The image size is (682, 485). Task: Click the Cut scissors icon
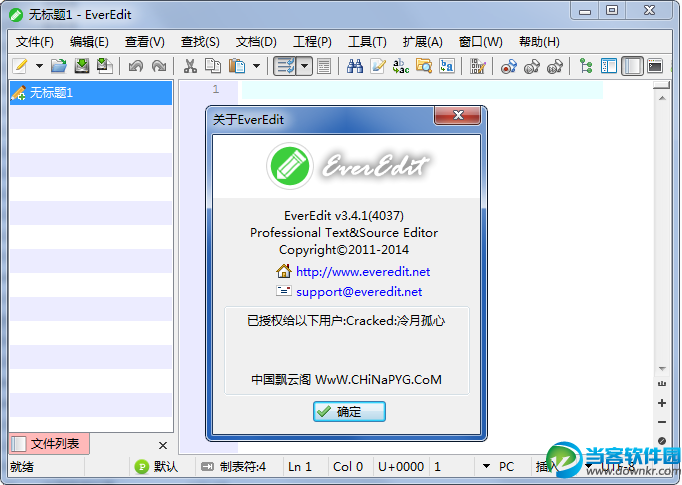point(190,66)
